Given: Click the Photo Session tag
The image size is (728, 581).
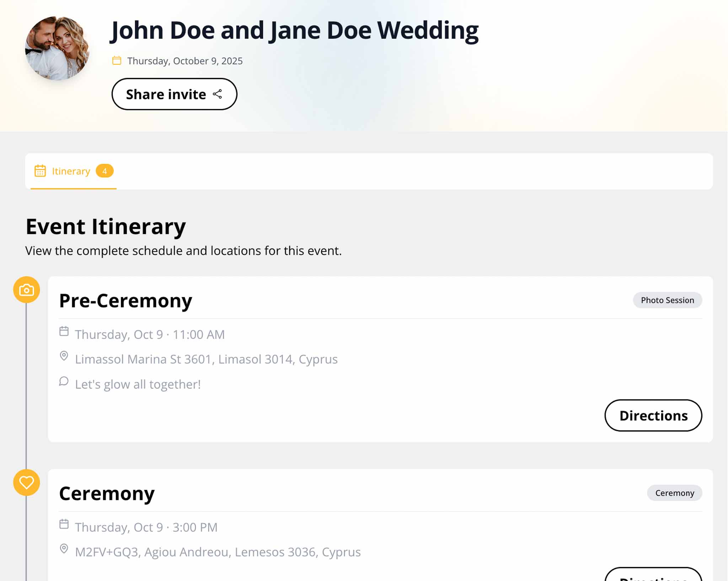Looking at the screenshot, I should pyautogui.click(x=667, y=300).
